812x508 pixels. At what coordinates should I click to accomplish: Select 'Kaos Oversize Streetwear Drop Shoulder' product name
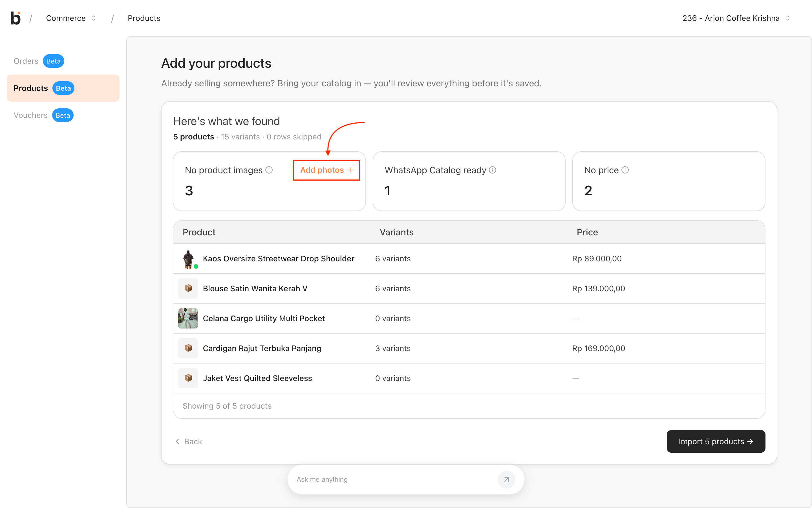coord(279,259)
